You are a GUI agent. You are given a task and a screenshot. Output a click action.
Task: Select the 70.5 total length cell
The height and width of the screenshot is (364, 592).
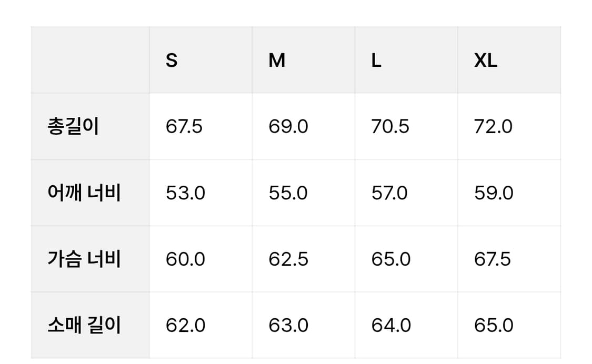390,127
